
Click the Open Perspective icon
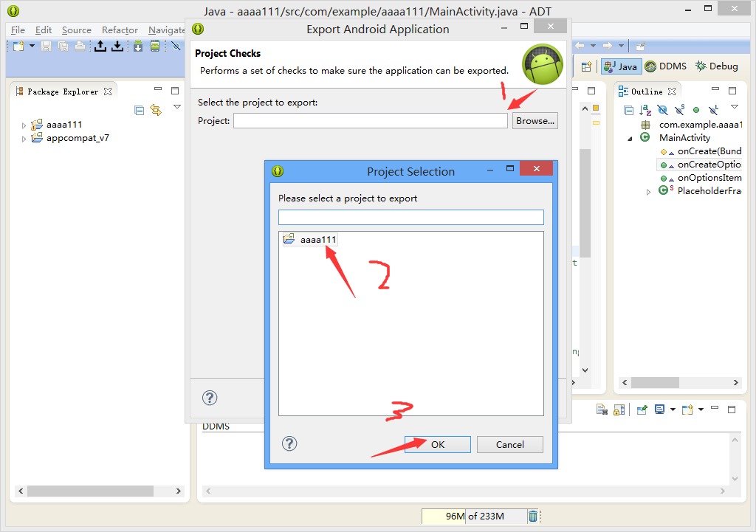[586, 66]
